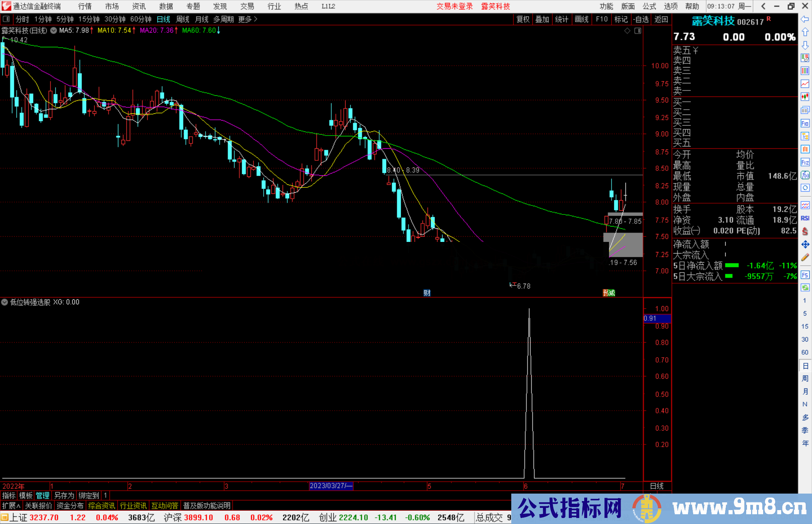Toggle the indicator circle next to 低位转强选股
The width and height of the screenshot is (812, 524).
(5, 302)
